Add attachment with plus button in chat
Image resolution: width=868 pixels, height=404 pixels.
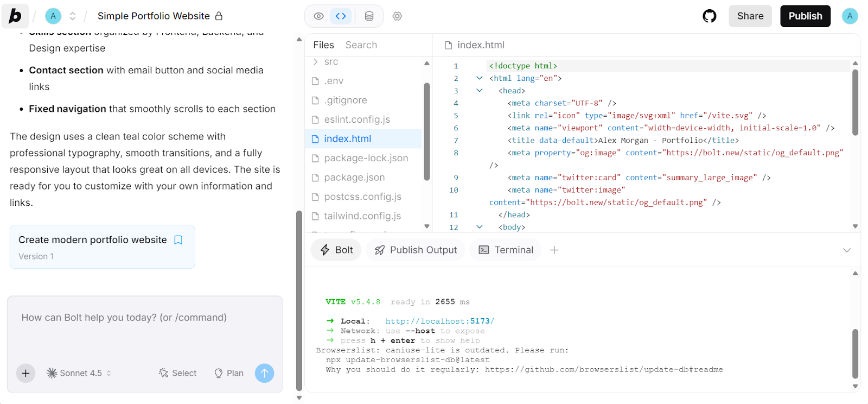[25, 373]
